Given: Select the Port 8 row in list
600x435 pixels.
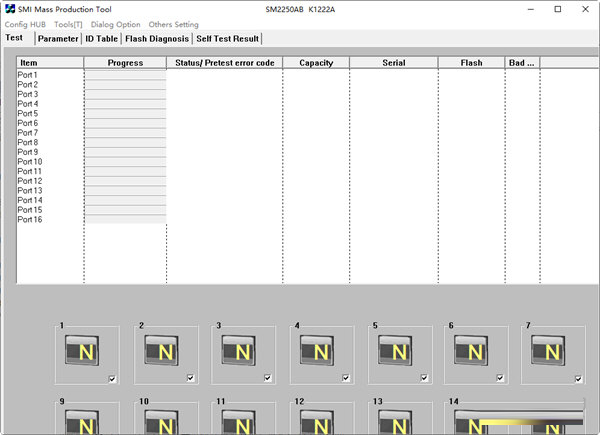Looking at the screenshot, I should [29, 142].
